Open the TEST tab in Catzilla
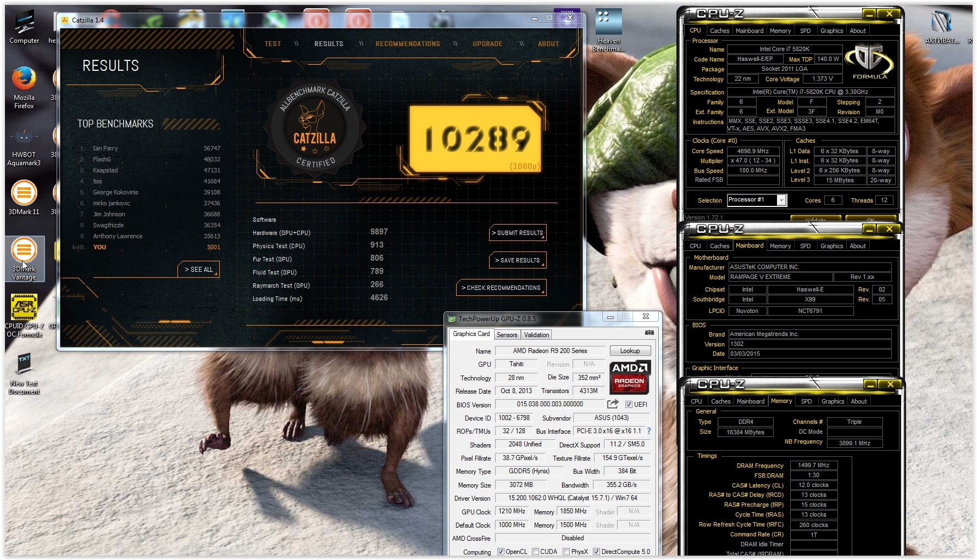Viewport: 977px width, 560px height. (273, 44)
